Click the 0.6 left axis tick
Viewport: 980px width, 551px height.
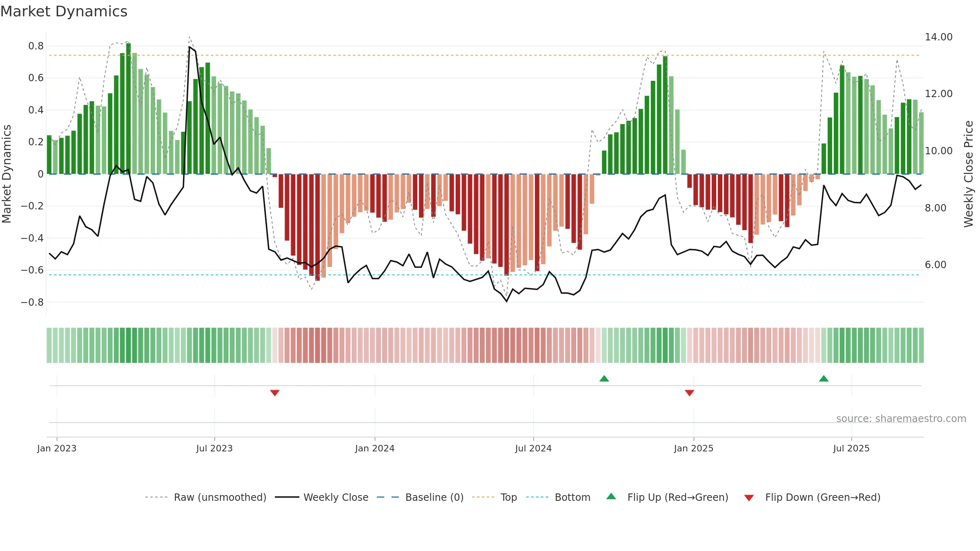click(x=36, y=78)
